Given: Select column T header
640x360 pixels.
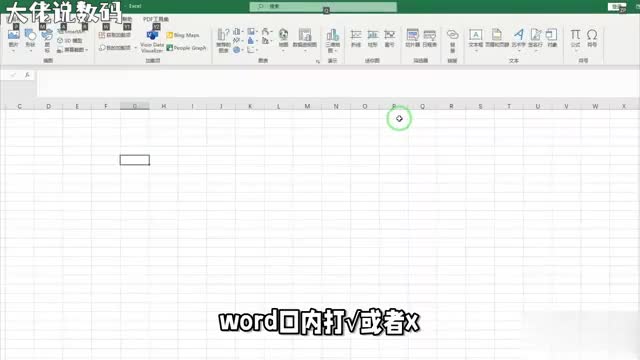Looking at the screenshot, I should click(x=509, y=106).
